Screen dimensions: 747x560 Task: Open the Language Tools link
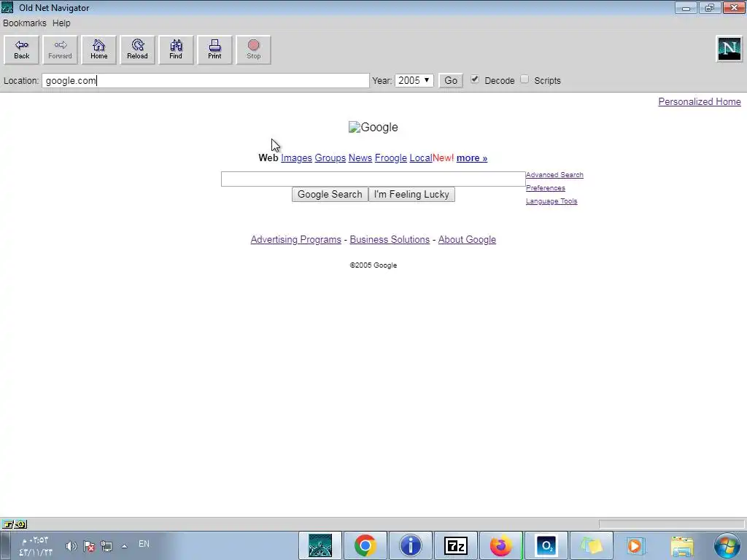(x=551, y=201)
